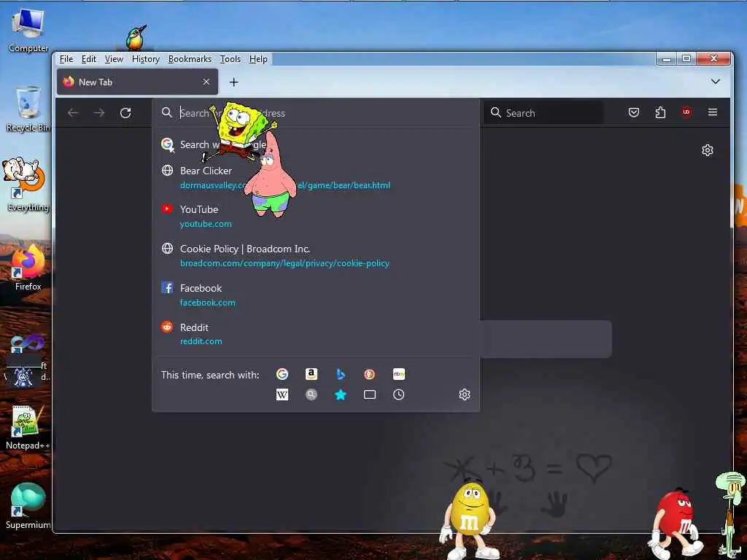Search this time with Google icon
747x560 pixels.
pyautogui.click(x=282, y=374)
